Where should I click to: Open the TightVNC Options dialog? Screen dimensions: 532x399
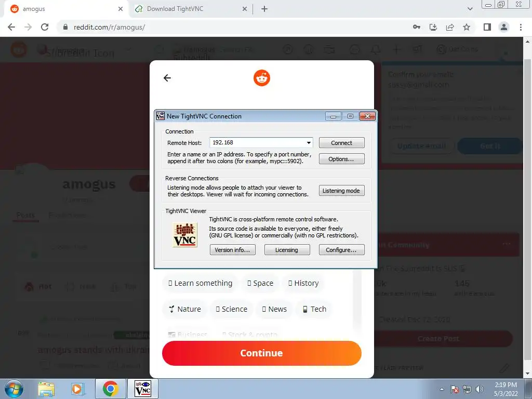point(342,159)
